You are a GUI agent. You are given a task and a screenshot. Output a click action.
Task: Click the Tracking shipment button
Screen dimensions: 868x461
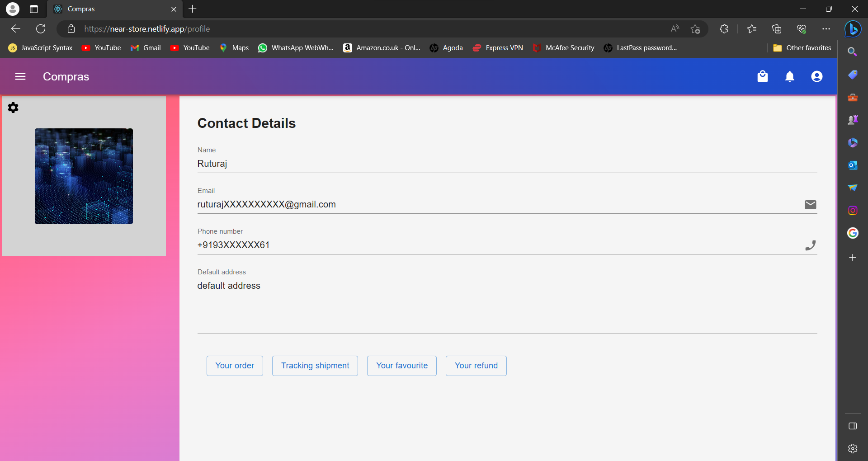coord(315,366)
